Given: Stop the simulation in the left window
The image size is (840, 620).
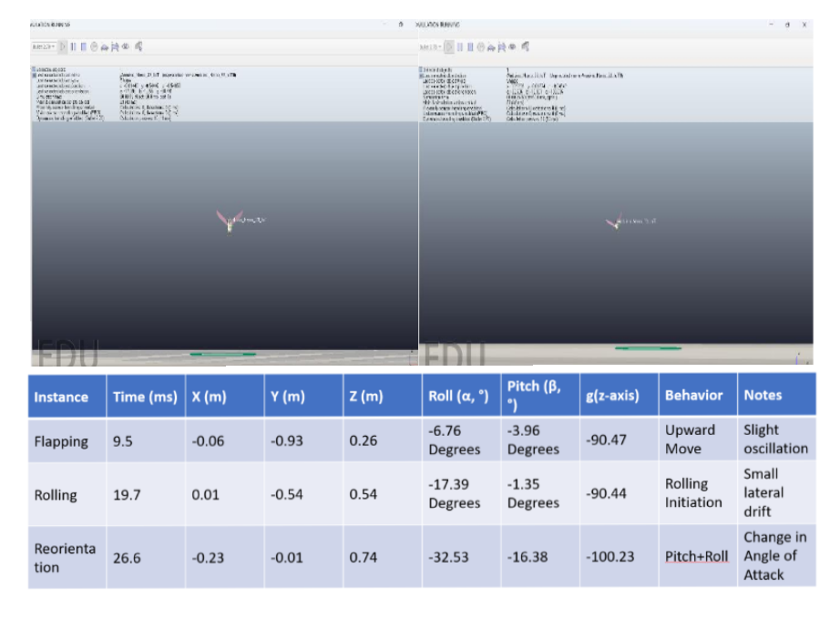Looking at the screenshot, I should pos(85,46).
